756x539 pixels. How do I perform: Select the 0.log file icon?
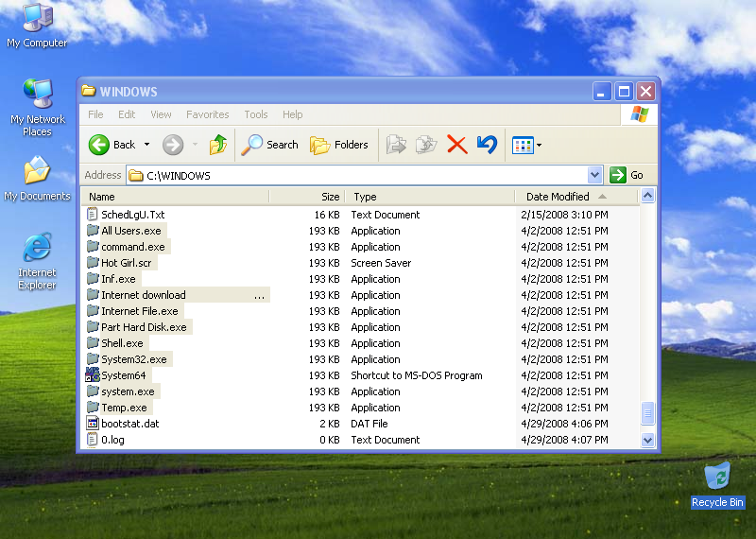pos(92,440)
